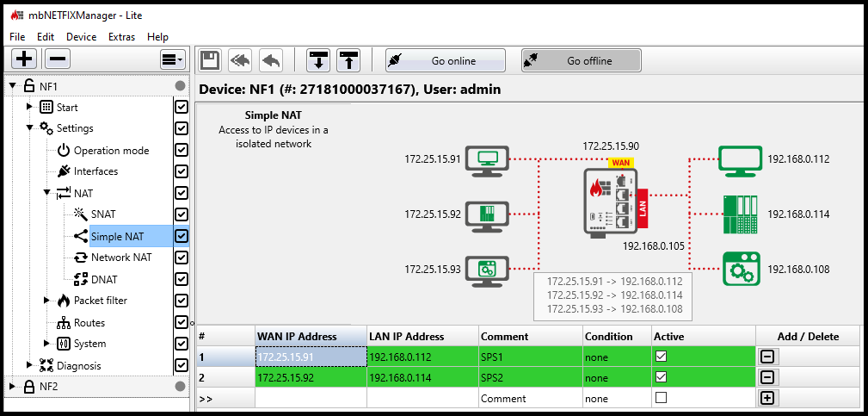Open Network NAT settings
Viewport: 868px width, 416px height.
(121, 257)
